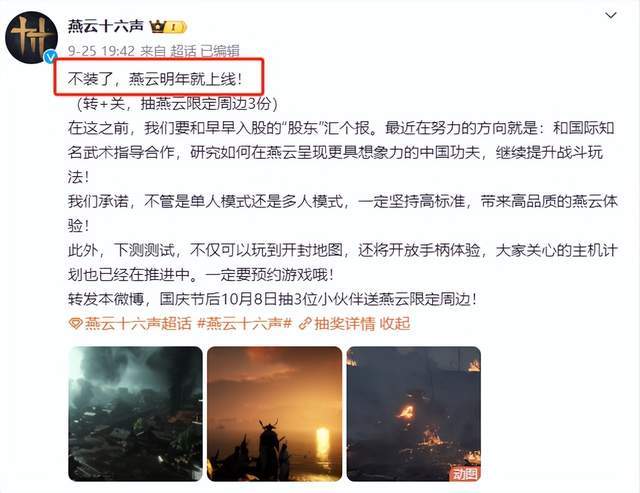The image size is (640, 493).
Task: Click the chain link icon before 抽奖详情
Action: [x=305, y=324]
